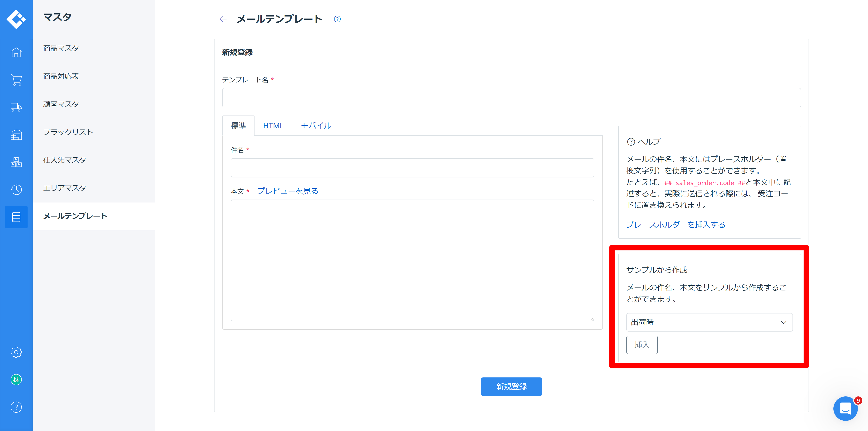Open the history clock icon

[16, 190]
